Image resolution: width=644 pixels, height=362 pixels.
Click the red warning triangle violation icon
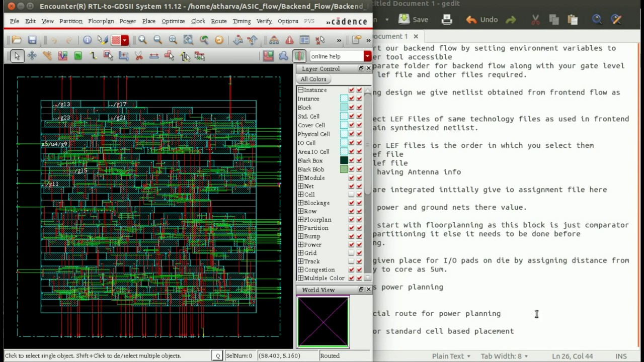click(x=289, y=40)
